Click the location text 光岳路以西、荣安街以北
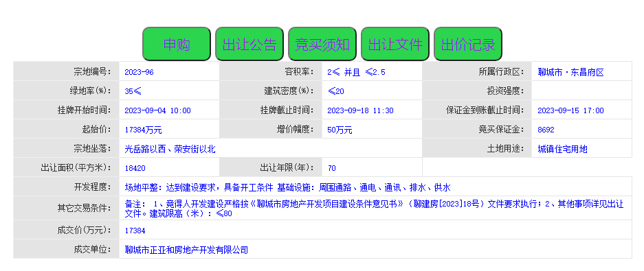The image size is (644, 271). (x=170, y=150)
